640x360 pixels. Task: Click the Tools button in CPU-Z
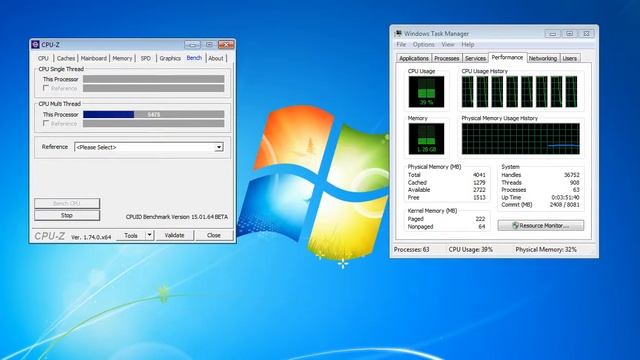(x=131, y=236)
